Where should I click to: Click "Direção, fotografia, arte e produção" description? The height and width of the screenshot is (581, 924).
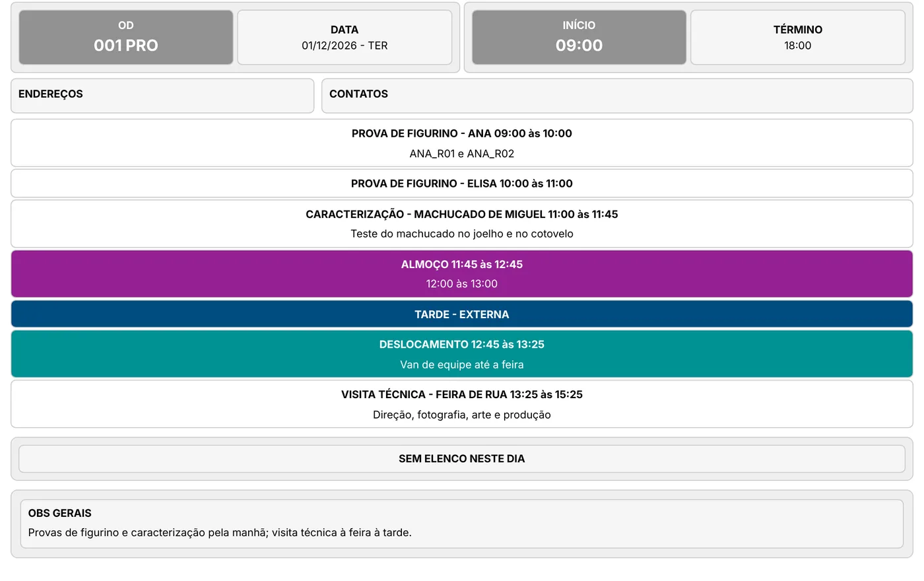(462, 415)
